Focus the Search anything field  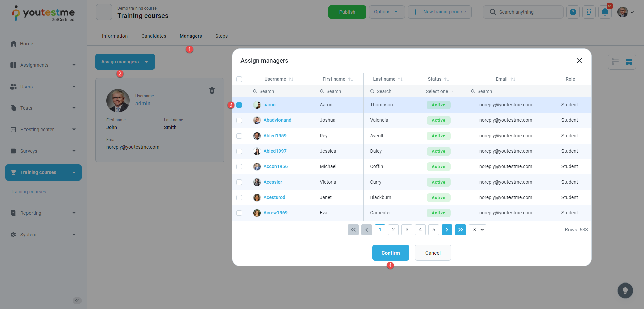(523, 12)
